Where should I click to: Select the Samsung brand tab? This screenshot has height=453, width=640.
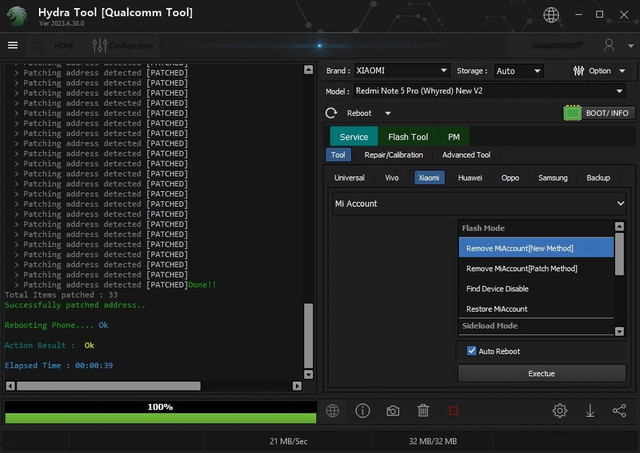(553, 178)
